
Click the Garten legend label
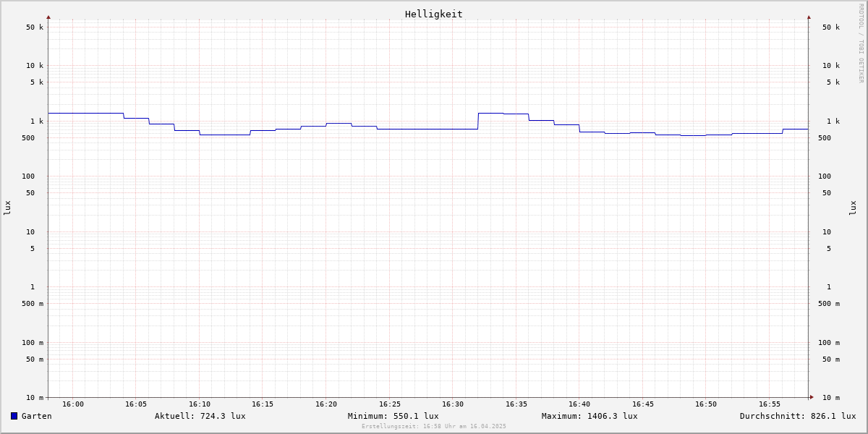click(x=37, y=416)
